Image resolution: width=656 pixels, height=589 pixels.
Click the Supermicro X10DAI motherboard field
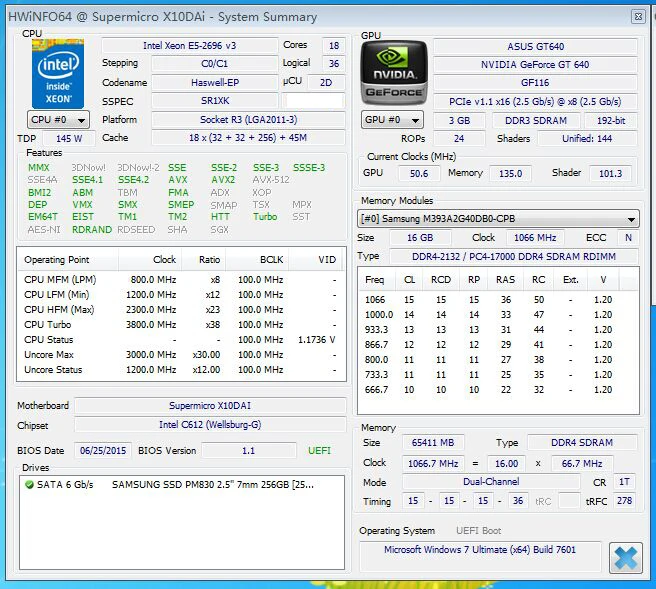pyautogui.click(x=210, y=406)
